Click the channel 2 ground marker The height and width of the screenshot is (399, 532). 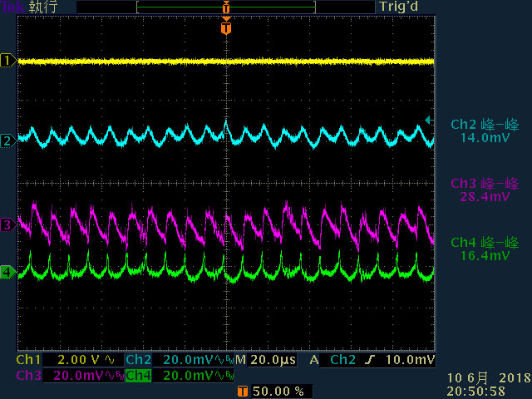[8, 140]
